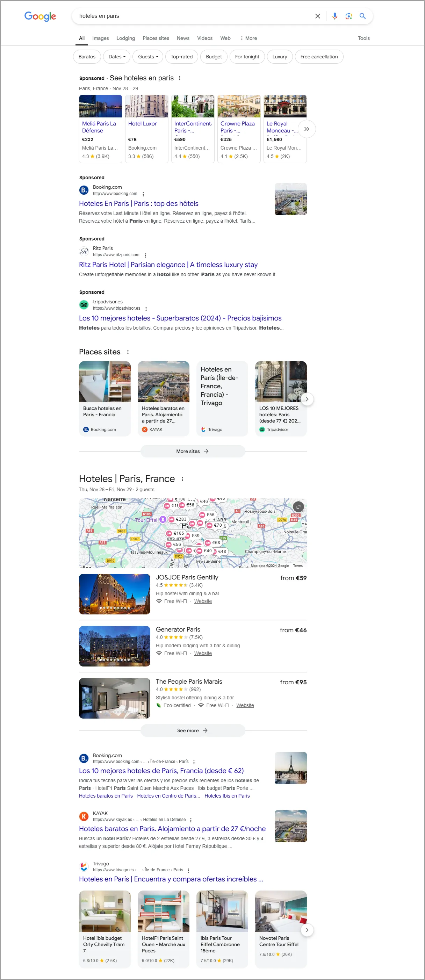Toggle the Free cancellation filter chip
Image resolution: width=425 pixels, height=980 pixels.
[319, 57]
